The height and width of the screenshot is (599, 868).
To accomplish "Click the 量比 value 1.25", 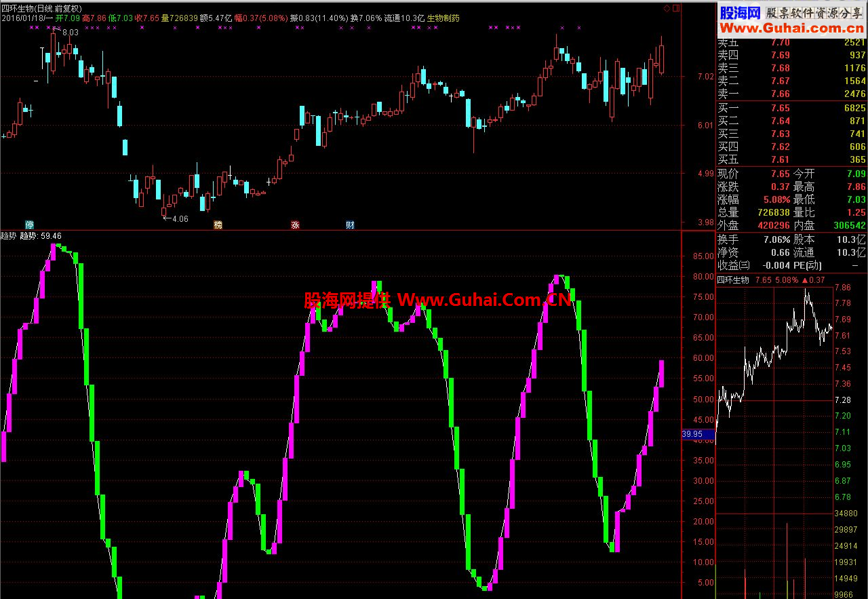I will click(x=856, y=212).
